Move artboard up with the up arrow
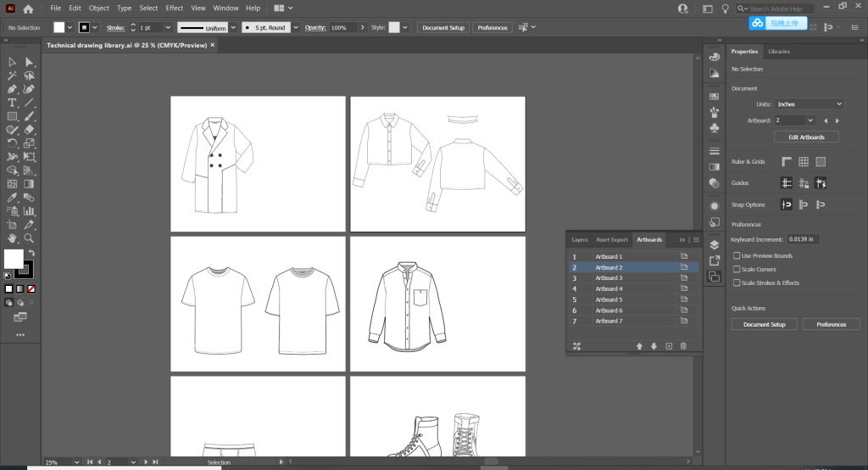 (x=639, y=346)
